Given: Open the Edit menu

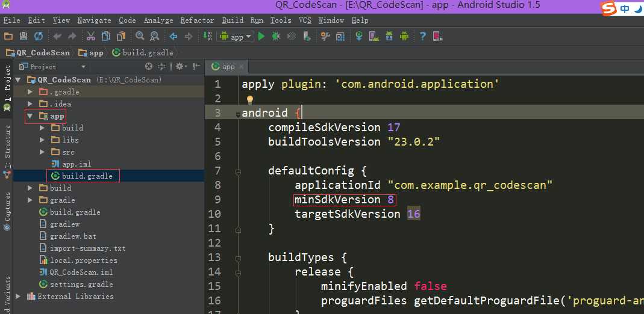Looking at the screenshot, I should (37, 20).
